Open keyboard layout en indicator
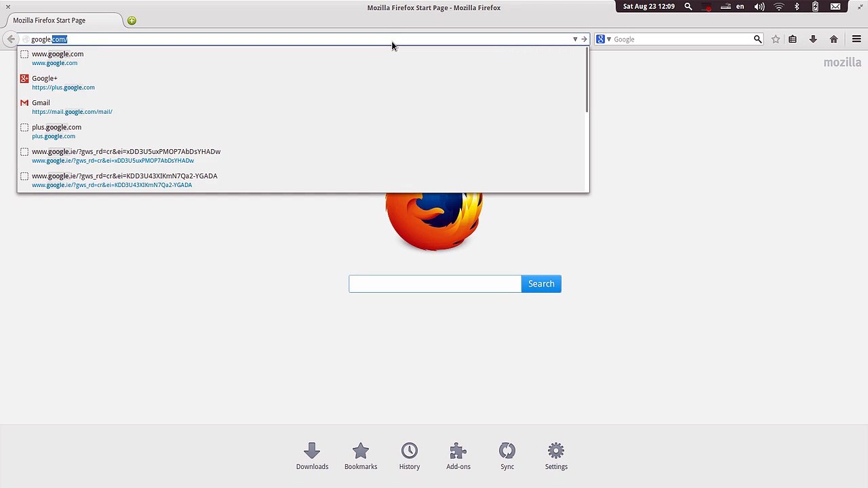868x488 pixels. 740,7
